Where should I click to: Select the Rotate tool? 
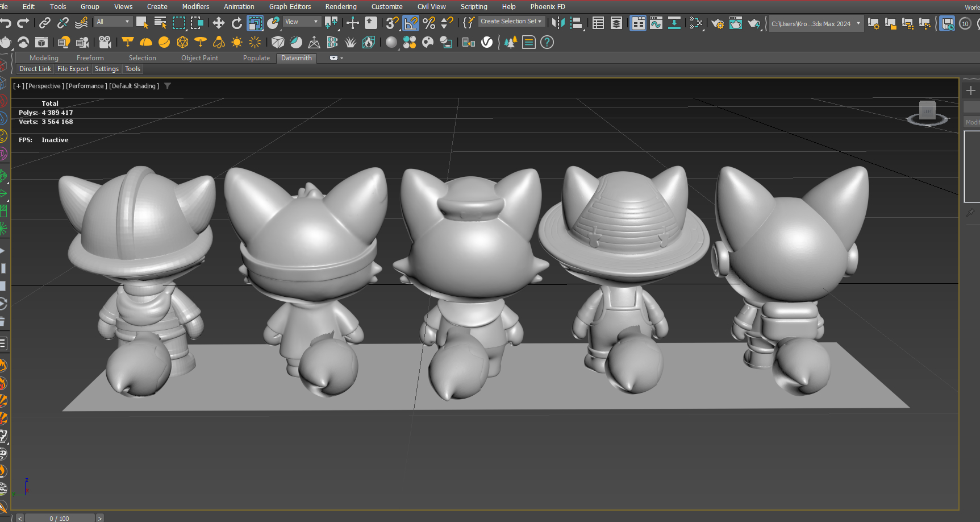tap(237, 23)
